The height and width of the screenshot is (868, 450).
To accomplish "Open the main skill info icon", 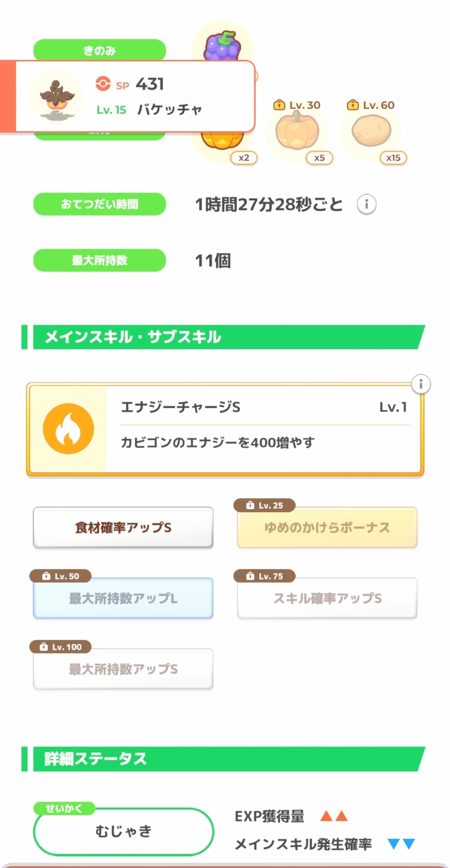I will pyautogui.click(x=421, y=384).
